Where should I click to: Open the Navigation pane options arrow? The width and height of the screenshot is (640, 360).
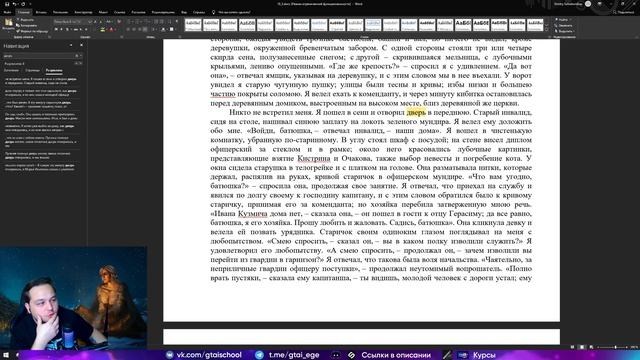[71, 45]
